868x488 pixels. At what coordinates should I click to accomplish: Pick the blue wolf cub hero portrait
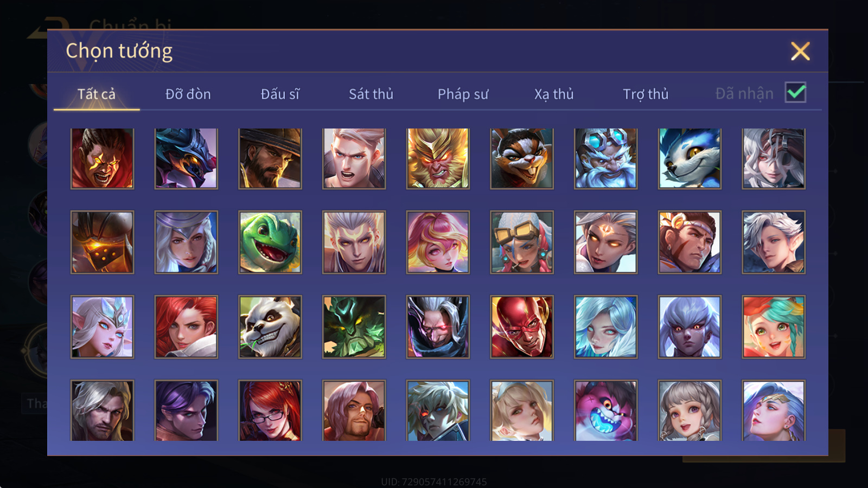click(690, 158)
